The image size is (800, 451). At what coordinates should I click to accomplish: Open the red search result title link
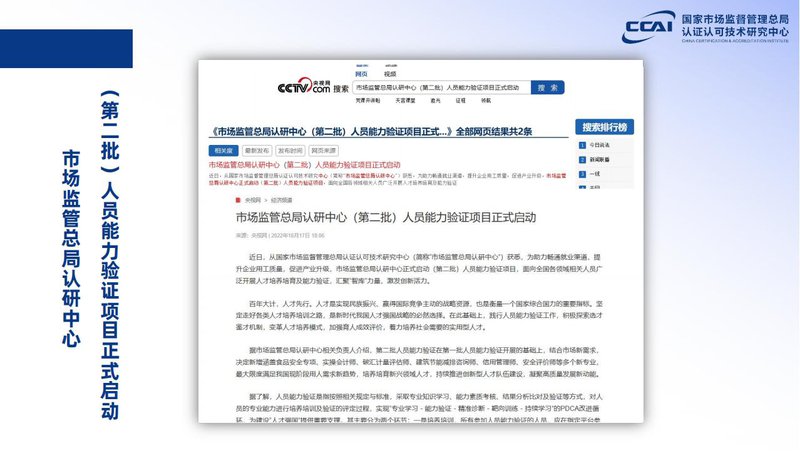pyautogui.click(x=304, y=163)
